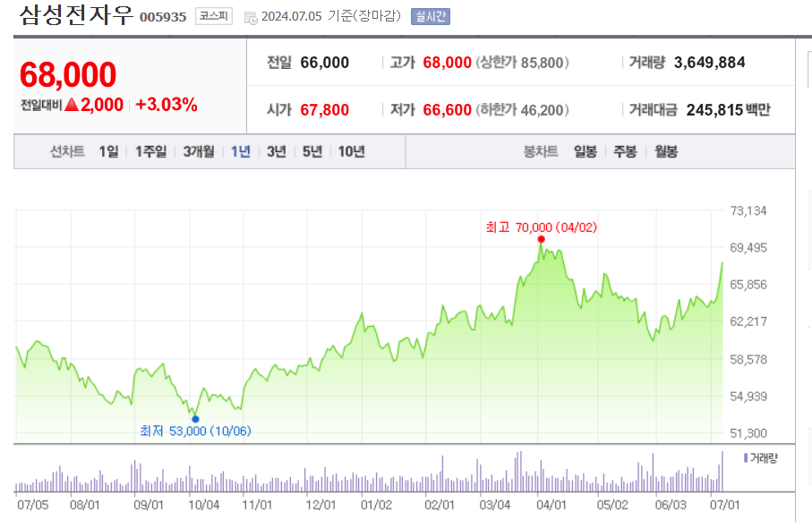Open the 10년 chart period
This screenshot has height=522, width=812.
click(x=352, y=151)
